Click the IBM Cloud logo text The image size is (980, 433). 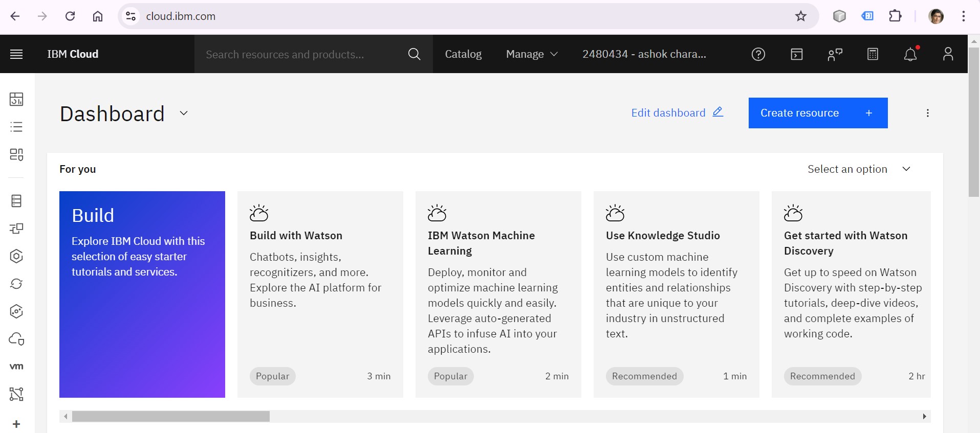(73, 54)
